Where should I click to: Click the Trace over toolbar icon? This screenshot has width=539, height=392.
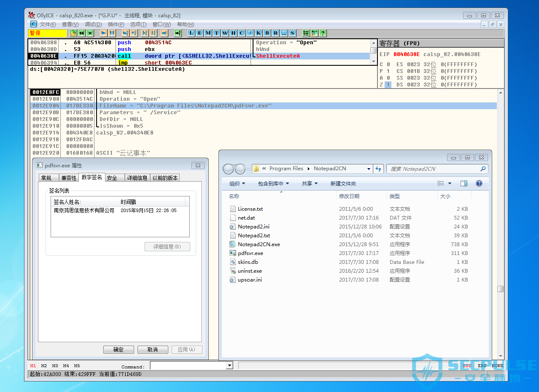(153, 33)
